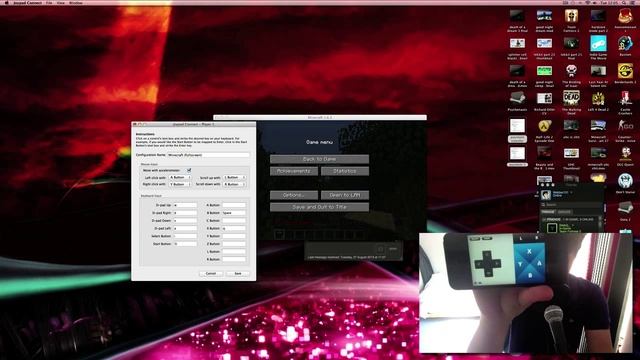The height and width of the screenshot is (360, 640).
Task: Open the View menu in menu bar
Action: coord(60,3)
